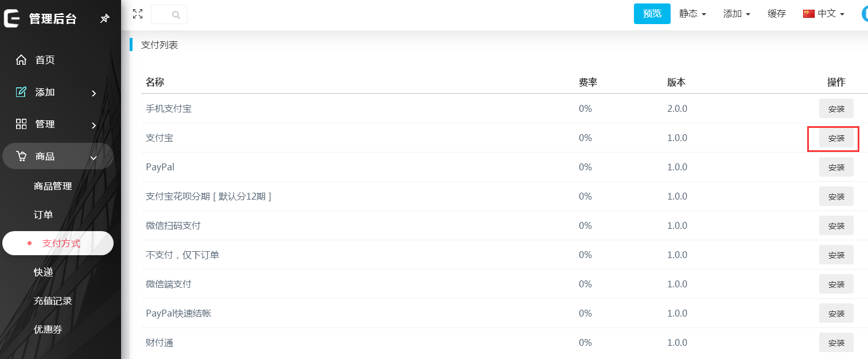Viewport: 868px width, 359px height.
Task: Click the search input field
Action: tap(162, 15)
